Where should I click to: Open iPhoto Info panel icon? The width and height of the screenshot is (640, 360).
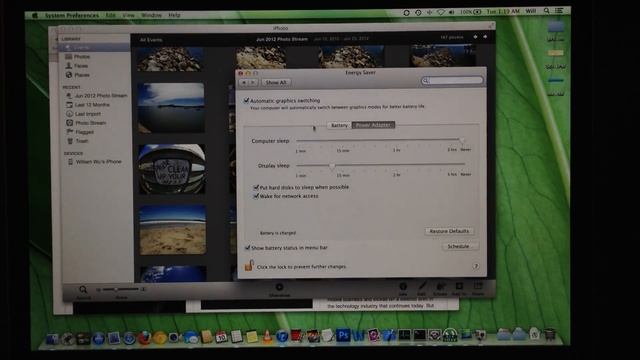click(x=403, y=287)
